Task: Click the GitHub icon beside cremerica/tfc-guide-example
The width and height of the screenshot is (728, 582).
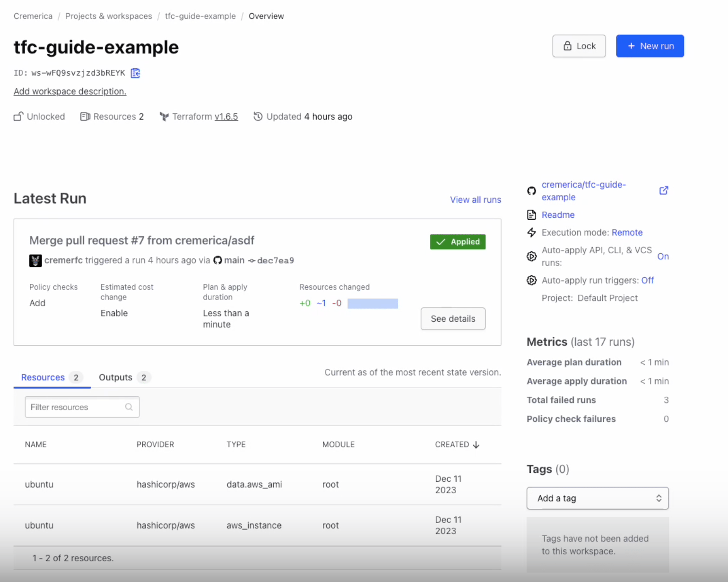Action: [x=531, y=191]
